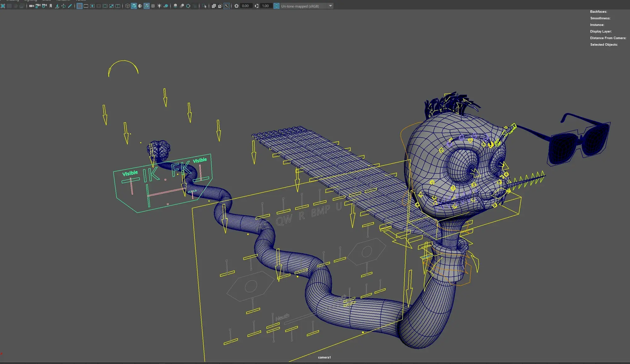Toggle Wireframe on Shaded mode
The image size is (630, 364).
[146, 6]
